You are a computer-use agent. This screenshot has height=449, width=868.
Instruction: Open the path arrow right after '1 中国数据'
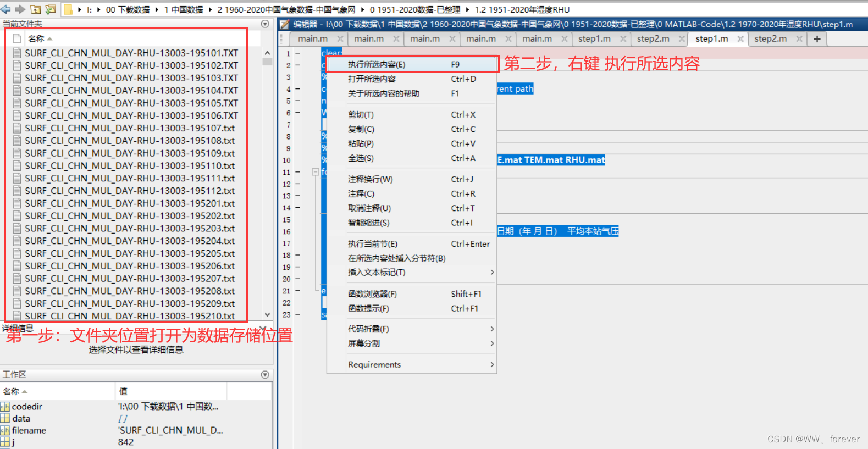click(210, 10)
